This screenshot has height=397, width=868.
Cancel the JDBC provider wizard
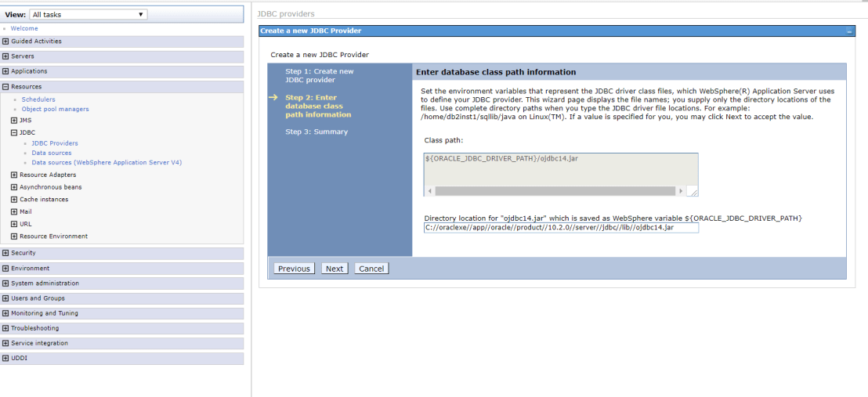(371, 269)
